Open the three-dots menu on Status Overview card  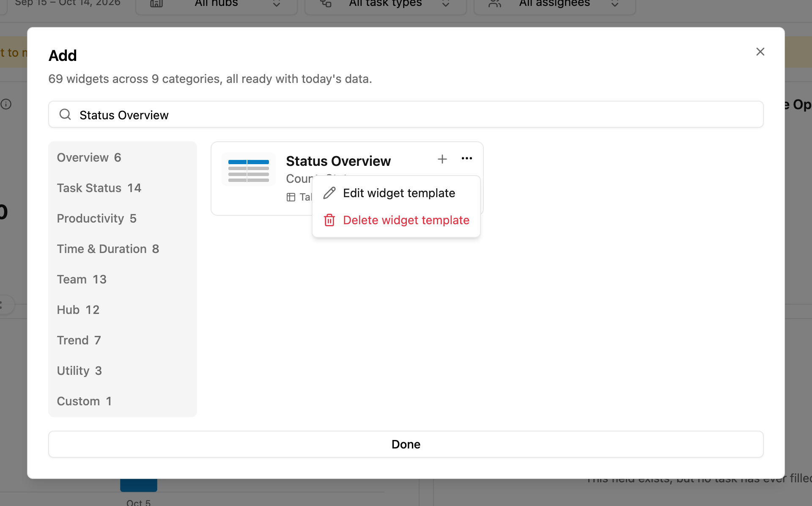pos(467,159)
